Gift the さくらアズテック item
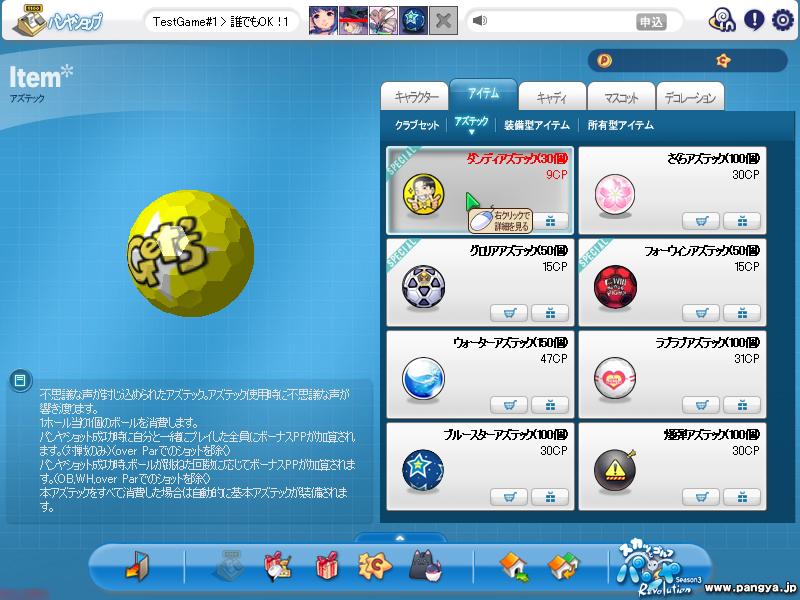This screenshot has height=600, width=800. coord(742,221)
